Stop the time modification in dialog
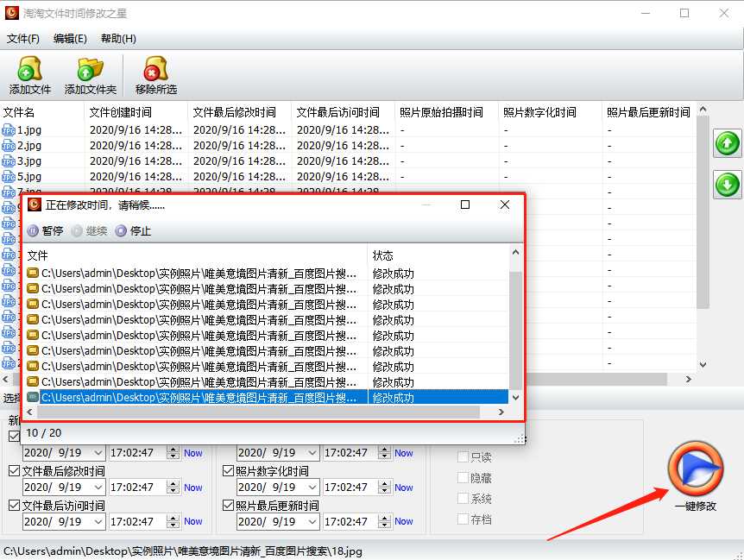The width and height of the screenshot is (744, 560). click(133, 231)
